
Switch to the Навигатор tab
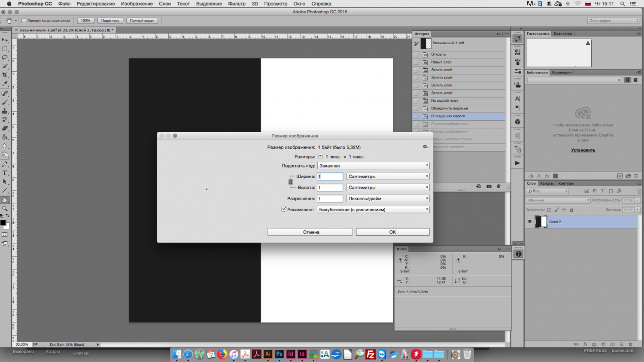(x=563, y=33)
